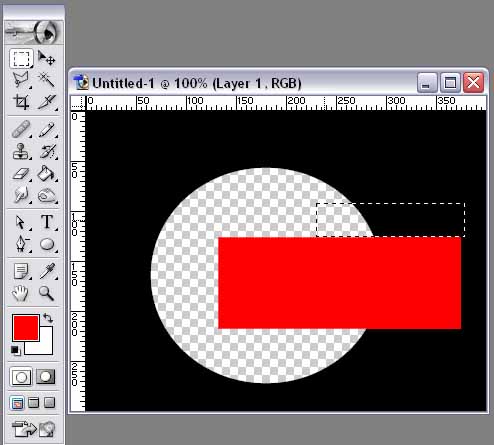Swap foreground and background colors
This screenshot has height=445, width=494.
(48, 318)
